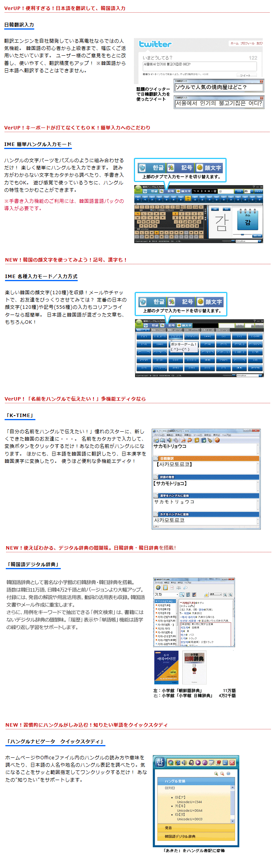Click the 訳語の発音 section header
The height and width of the screenshot is (868, 277).
click(x=206, y=477)
